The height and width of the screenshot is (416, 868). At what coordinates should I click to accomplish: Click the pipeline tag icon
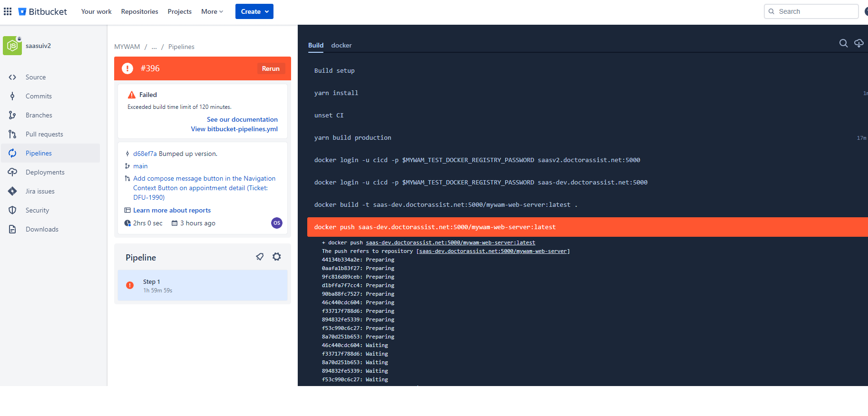260,257
